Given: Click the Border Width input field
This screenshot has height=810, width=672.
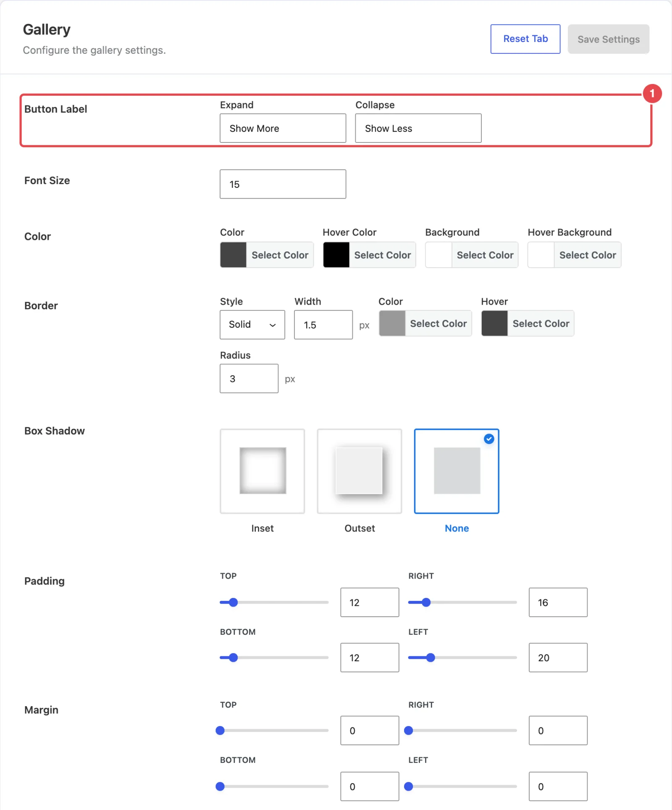Looking at the screenshot, I should pos(323,325).
